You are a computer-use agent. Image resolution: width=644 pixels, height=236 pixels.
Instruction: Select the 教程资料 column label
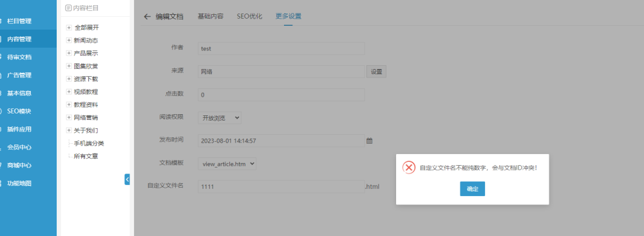click(86, 104)
